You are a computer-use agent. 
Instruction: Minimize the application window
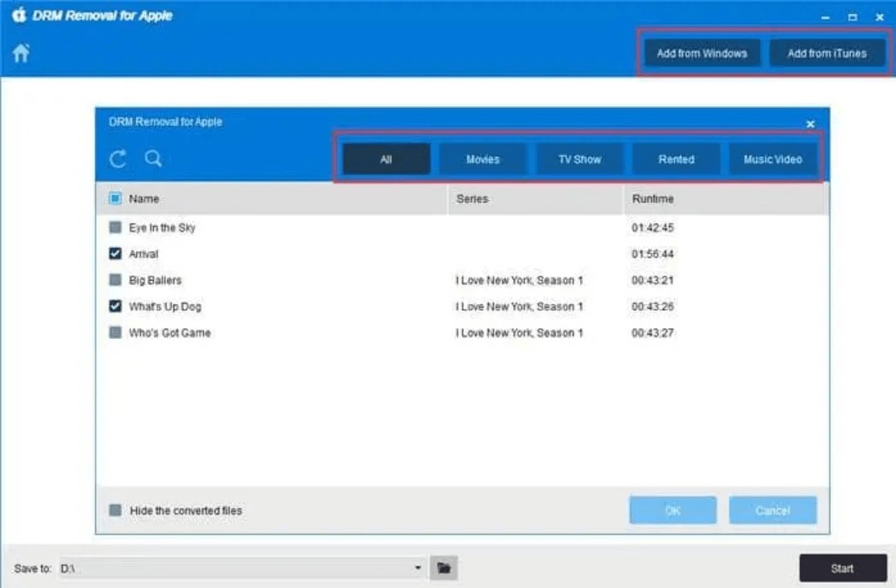[826, 17]
